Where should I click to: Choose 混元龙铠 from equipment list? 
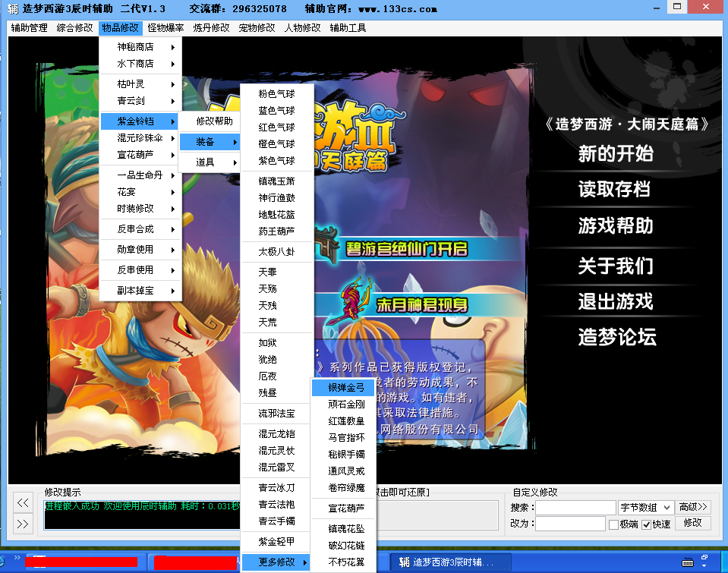coord(277,433)
